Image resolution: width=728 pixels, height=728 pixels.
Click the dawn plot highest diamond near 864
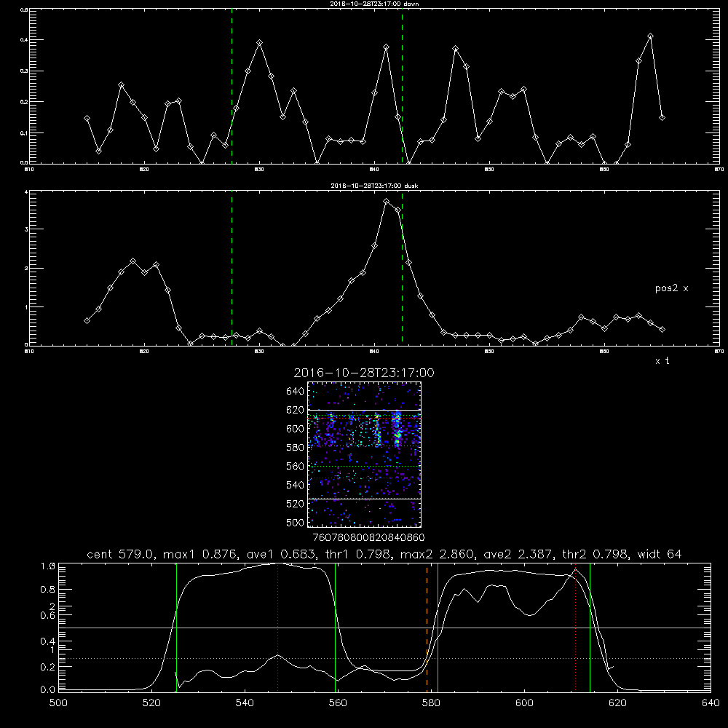(650, 36)
